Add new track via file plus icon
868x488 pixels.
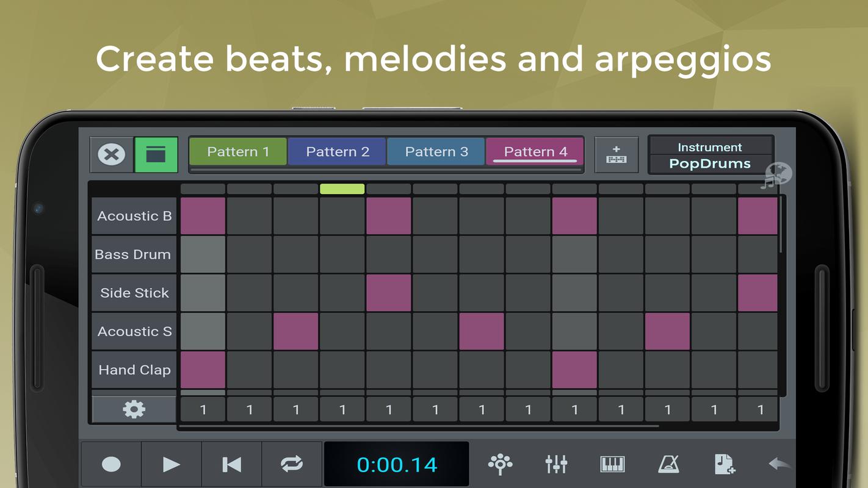tap(725, 464)
